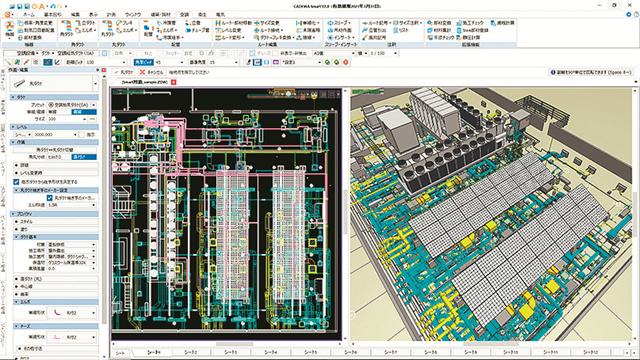Click the レベル変更 level change tool
This screenshot has width=640, height=360.
228,30
